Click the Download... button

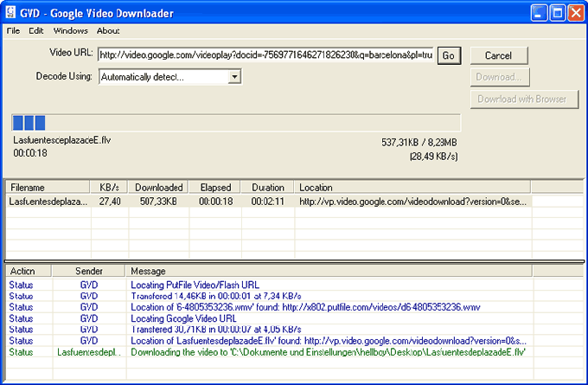[x=500, y=77]
